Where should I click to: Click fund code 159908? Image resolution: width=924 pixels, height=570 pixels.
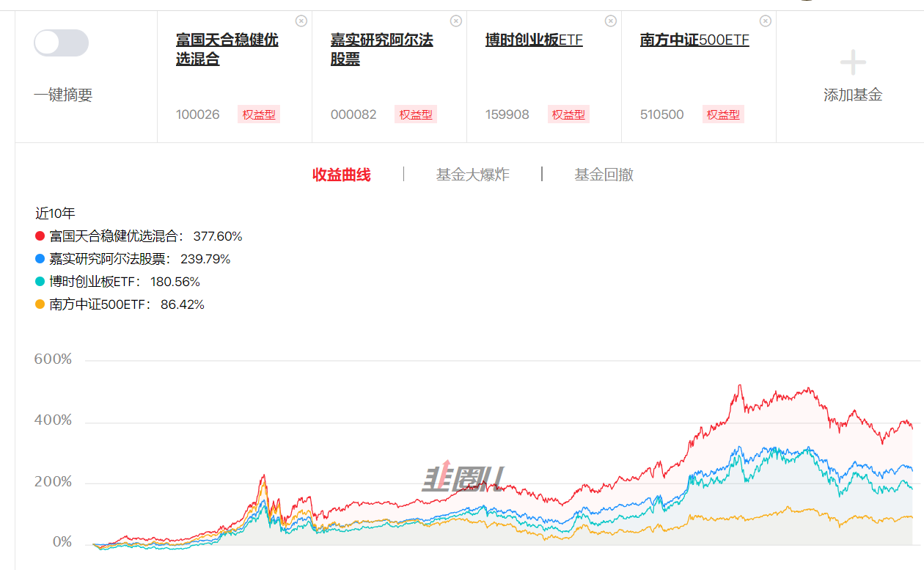[507, 114]
